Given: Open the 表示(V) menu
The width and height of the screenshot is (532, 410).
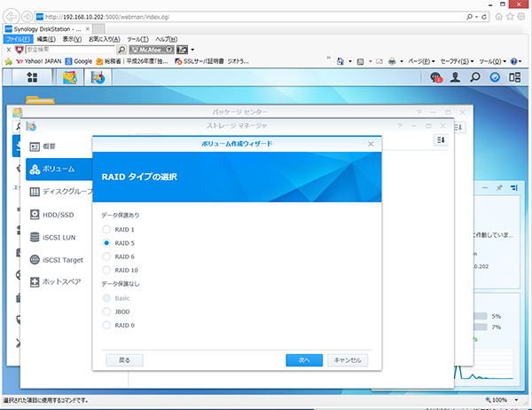Looking at the screenshot, I should (72, 39).
